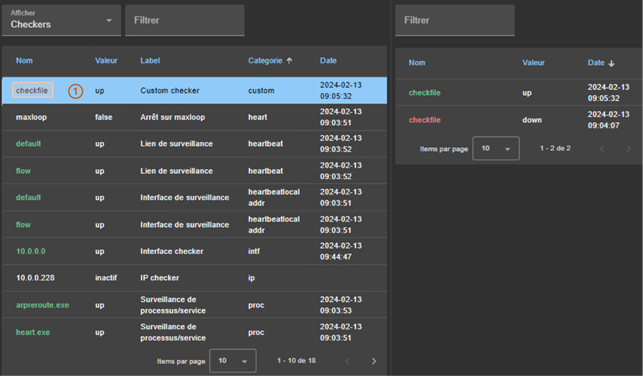This screenshot has width=643, height=376.
Task: Go to next page of right table
Action: pyautogui.click(x=628, y=149)
